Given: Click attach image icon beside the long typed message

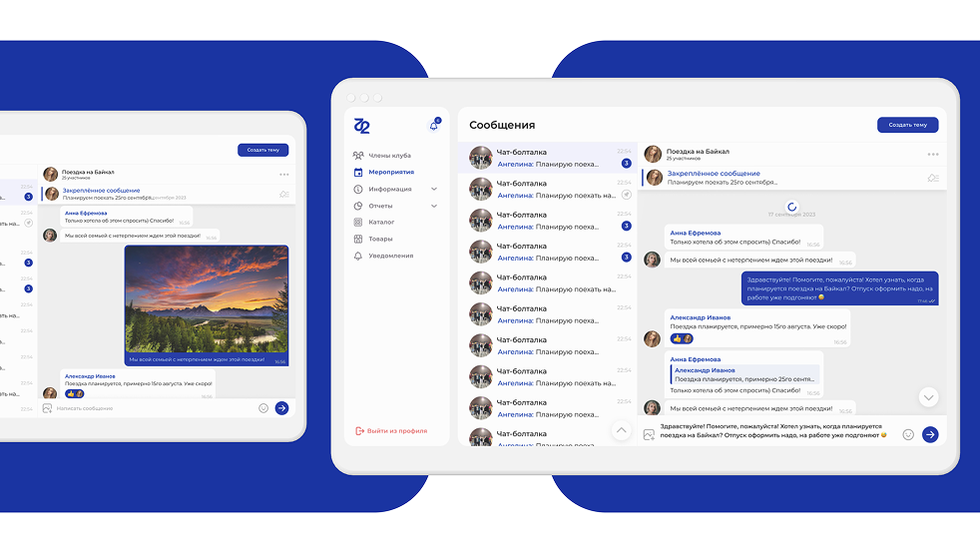Looking at the screenshot, I should point(649,434).
